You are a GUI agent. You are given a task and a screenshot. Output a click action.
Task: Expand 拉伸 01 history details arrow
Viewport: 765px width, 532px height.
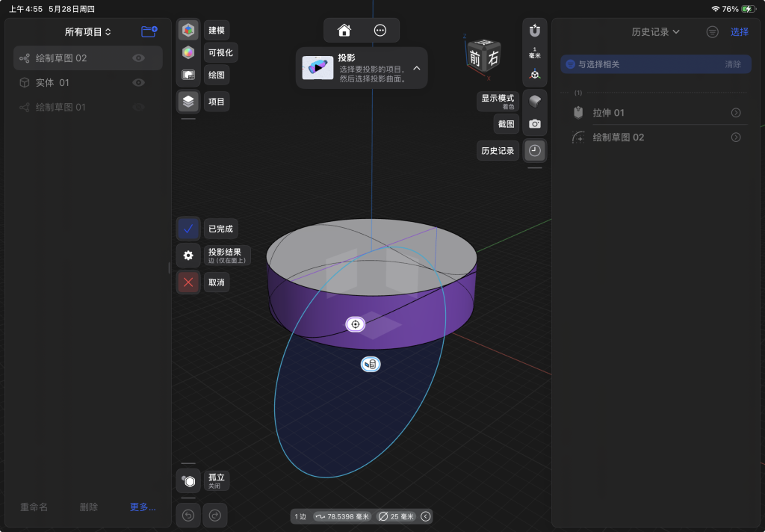click(x=736, y=113)
